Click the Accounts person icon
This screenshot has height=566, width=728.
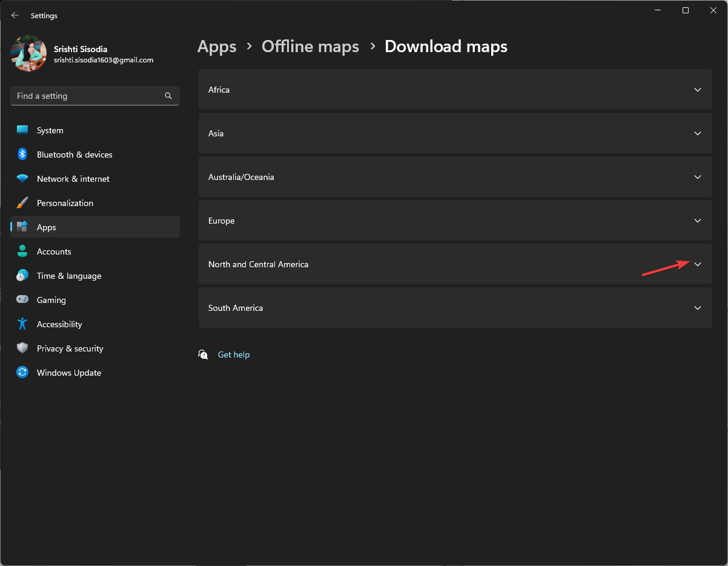pyautogui.click(x=22, y=251)
